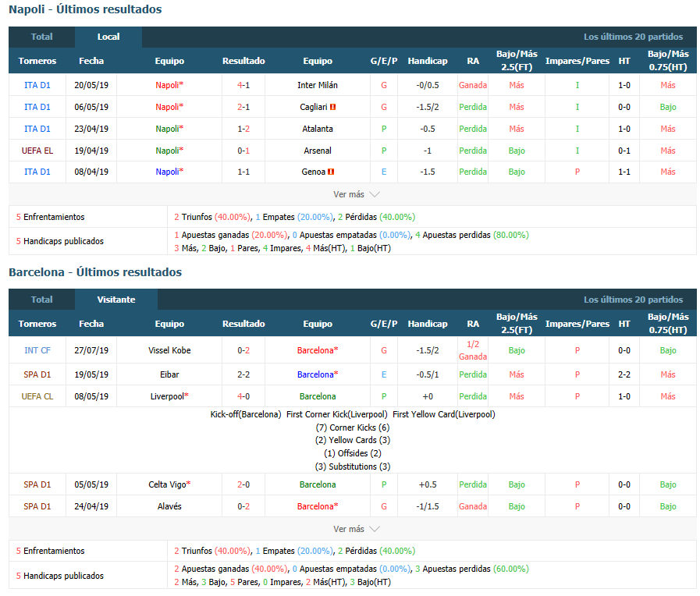The height and width of the screenshot is (596, 700).
Task: Click the 0-1 result versus Arsenal
Action: [243, 151]
